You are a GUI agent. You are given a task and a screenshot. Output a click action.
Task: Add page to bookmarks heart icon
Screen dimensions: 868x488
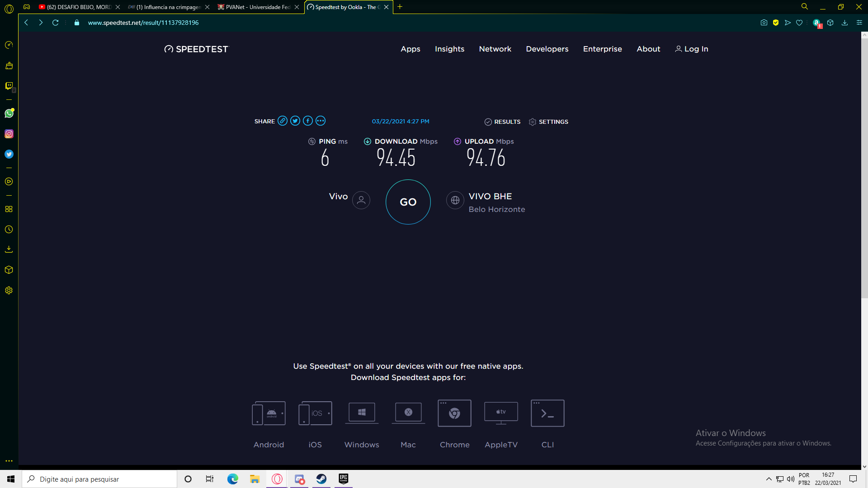[799, 23]
